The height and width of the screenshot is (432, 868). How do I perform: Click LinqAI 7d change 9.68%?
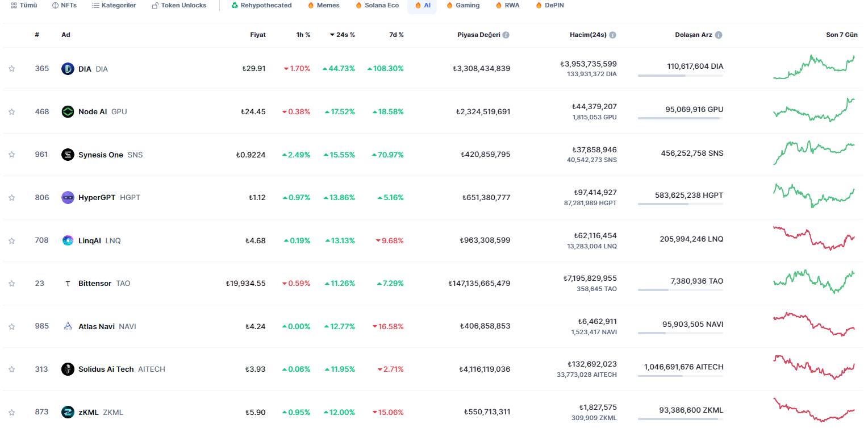click(x=390, y=240)
